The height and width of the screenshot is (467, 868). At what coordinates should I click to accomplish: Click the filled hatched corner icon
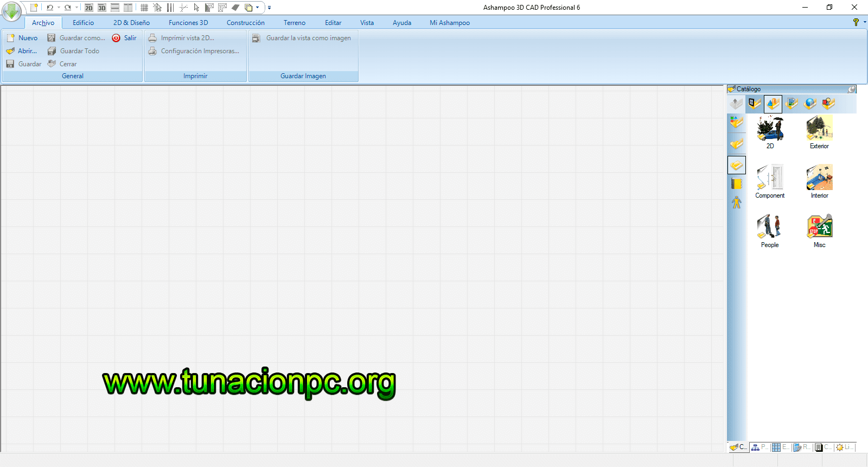point(209,8)
